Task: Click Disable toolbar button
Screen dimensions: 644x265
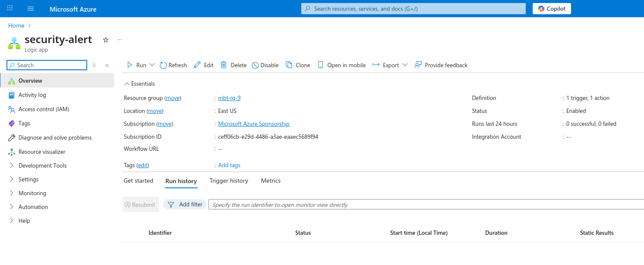Action: pyautogui.click(x=265, y=65)
